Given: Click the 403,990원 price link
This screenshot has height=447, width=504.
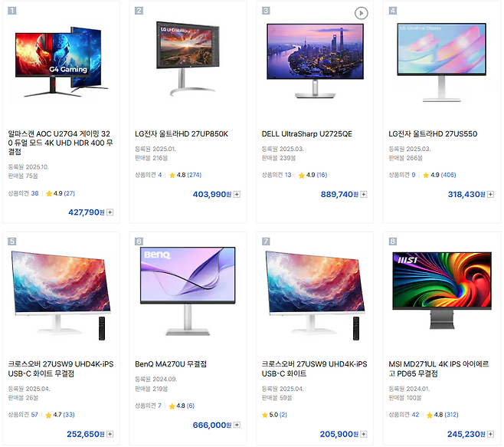Looking at the screenshot, I should coord(212,195).
